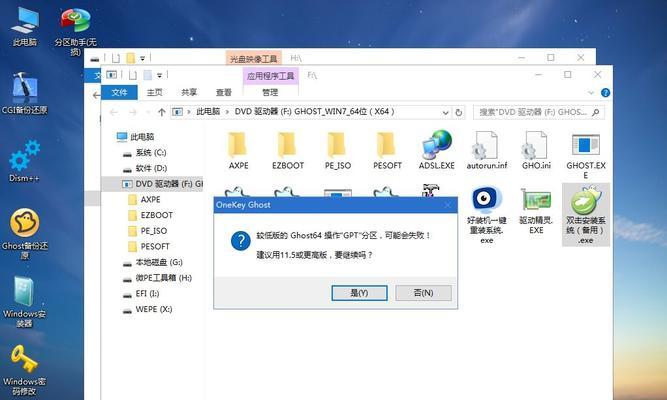Navigate forward in F: explorer window

[133, 112]
